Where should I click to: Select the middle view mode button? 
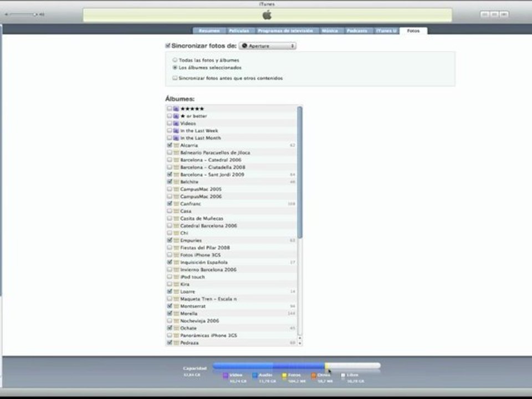495,14
